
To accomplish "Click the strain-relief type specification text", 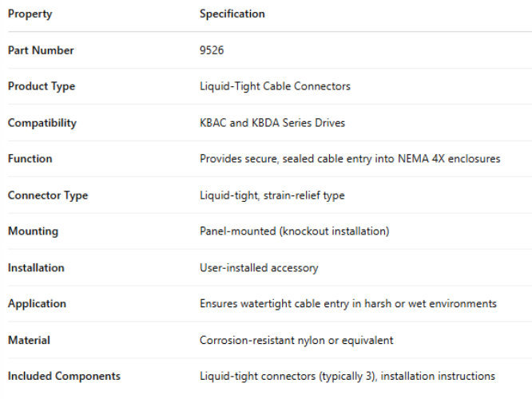I will (272, 196).
